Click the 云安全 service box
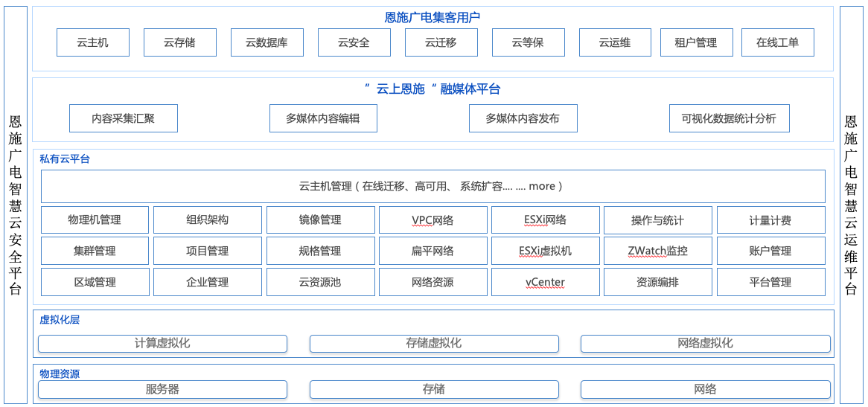The width and height of the screenshot is (868, 407). pyautogui.click(x=354, y=42)
